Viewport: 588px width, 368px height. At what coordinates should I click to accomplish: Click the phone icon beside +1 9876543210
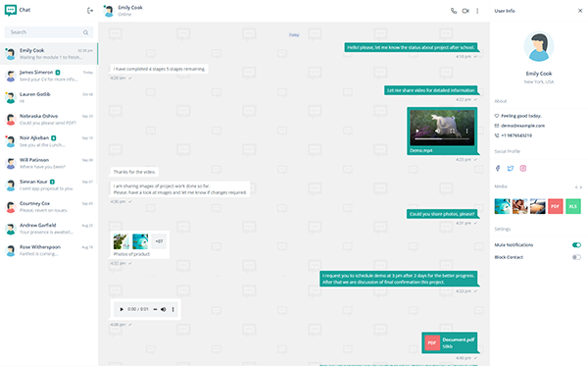coord(497,135)
